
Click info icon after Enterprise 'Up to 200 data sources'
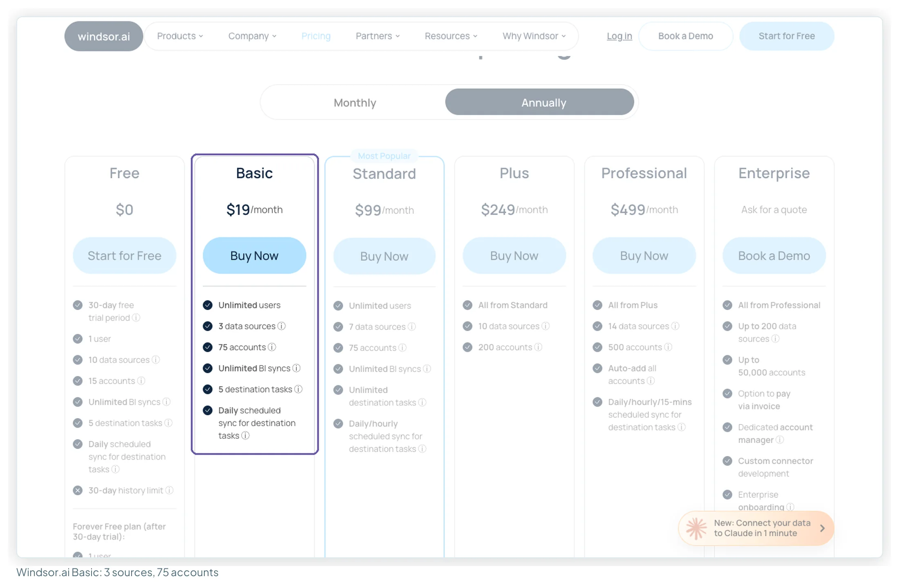(775, 339)
